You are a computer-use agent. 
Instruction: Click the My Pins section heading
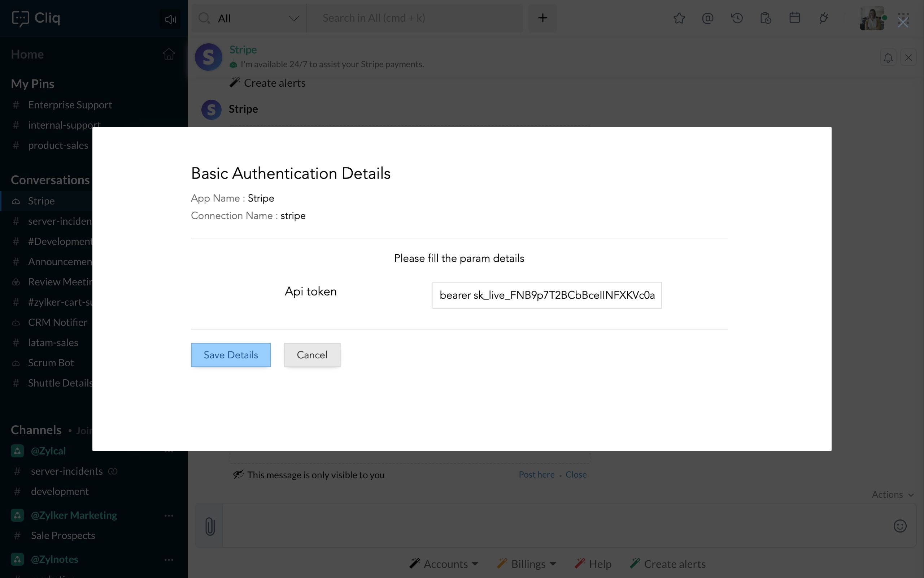point(32,84)
